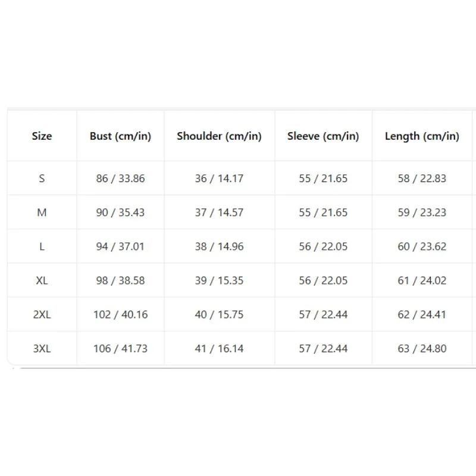Click the Shoulder (cm/in) column header
Screen dimensions: 476x476
pos(219,136)
